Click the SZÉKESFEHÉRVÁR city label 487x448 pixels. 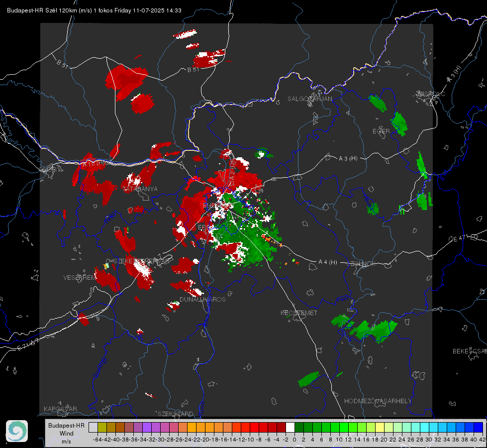[x=143, y=261]
